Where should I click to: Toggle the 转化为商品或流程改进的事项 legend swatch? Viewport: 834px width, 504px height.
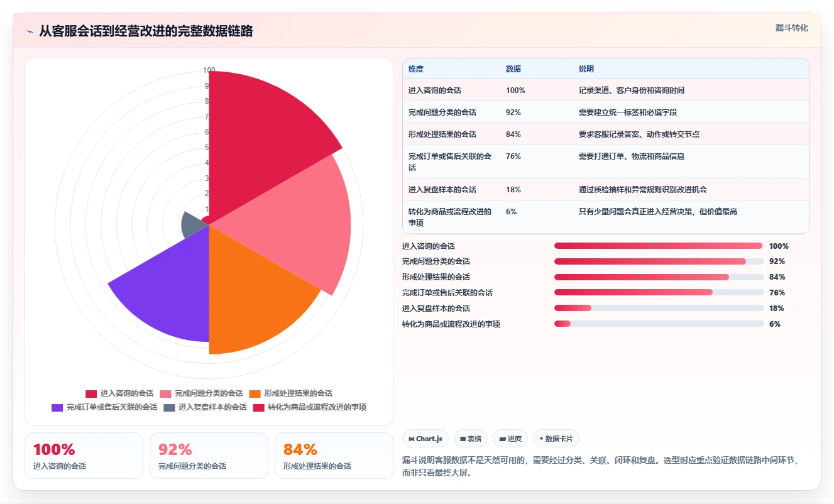258,407
